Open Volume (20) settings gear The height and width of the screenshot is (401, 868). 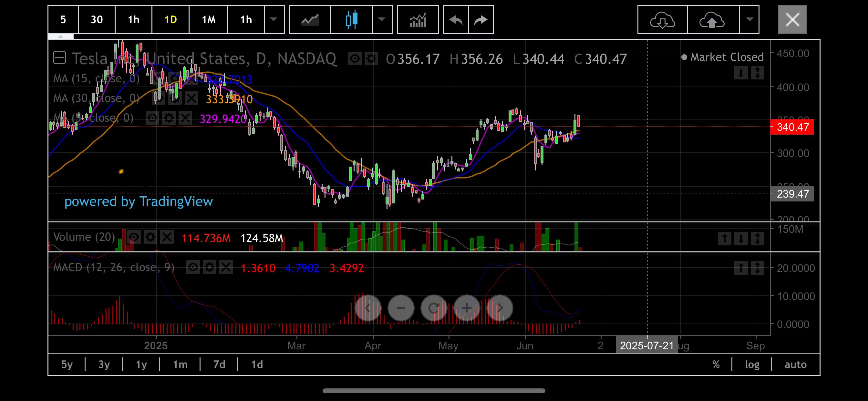[x=150, y=237]
